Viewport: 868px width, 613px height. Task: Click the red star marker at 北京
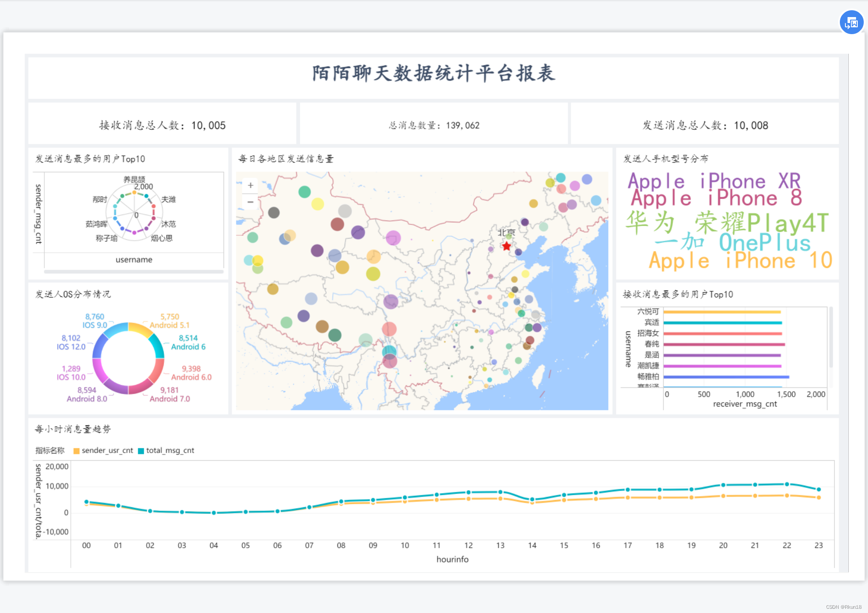point(506,246)
